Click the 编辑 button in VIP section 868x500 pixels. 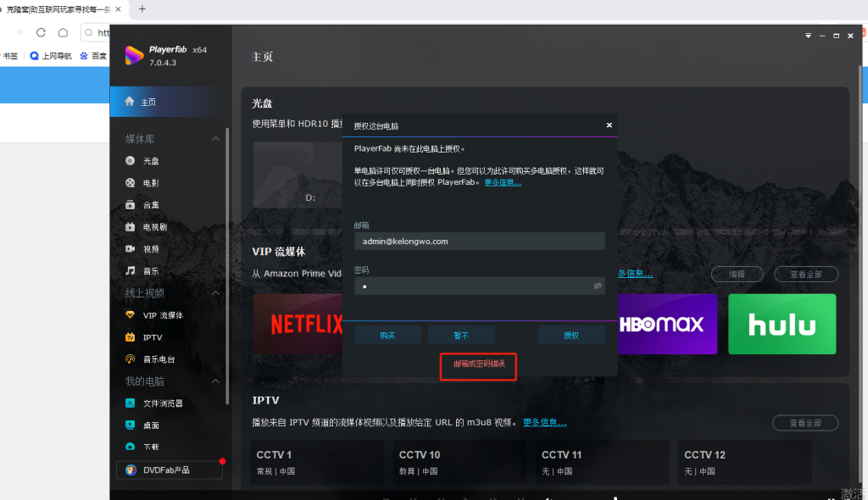pyautogui.click(x=737, y=274)
